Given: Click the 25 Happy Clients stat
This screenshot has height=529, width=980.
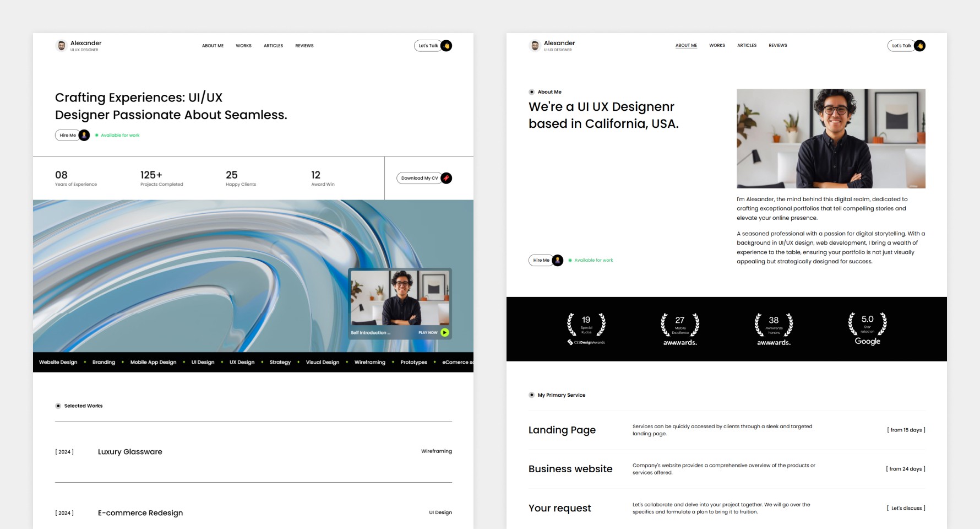Looking at the screenshot, I should click(241, 178).
